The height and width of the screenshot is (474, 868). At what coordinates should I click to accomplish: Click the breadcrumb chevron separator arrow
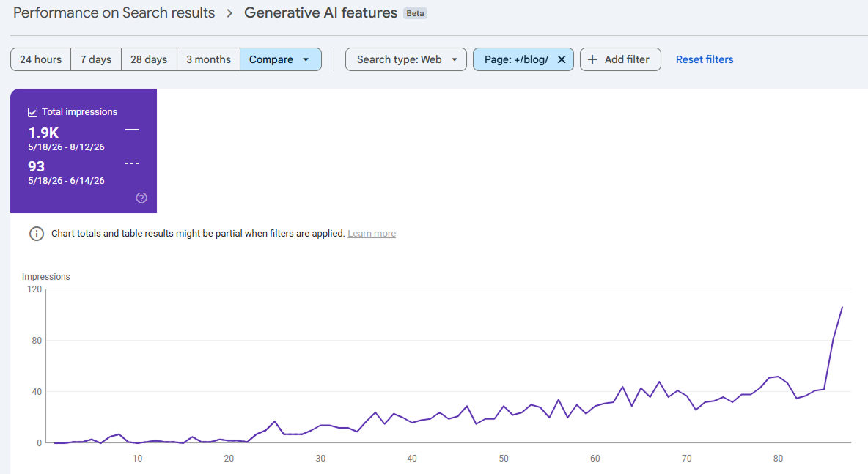(x=229, y=13)
